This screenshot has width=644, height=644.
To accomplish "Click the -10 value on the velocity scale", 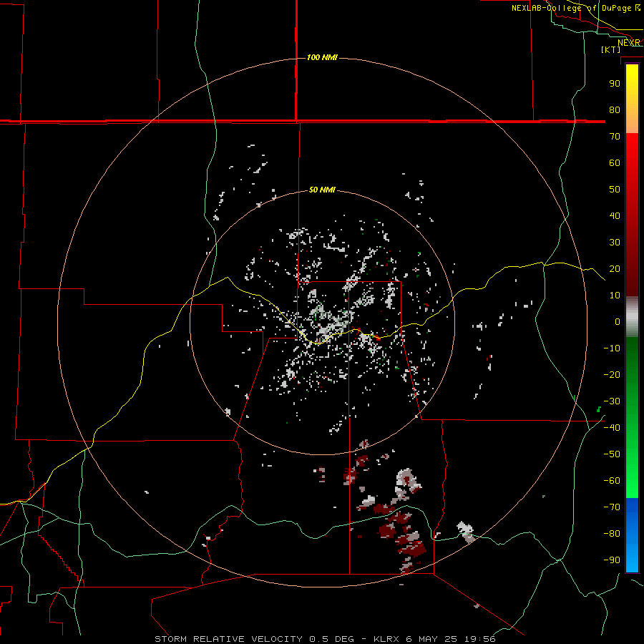I will click(x=612, y=348).
